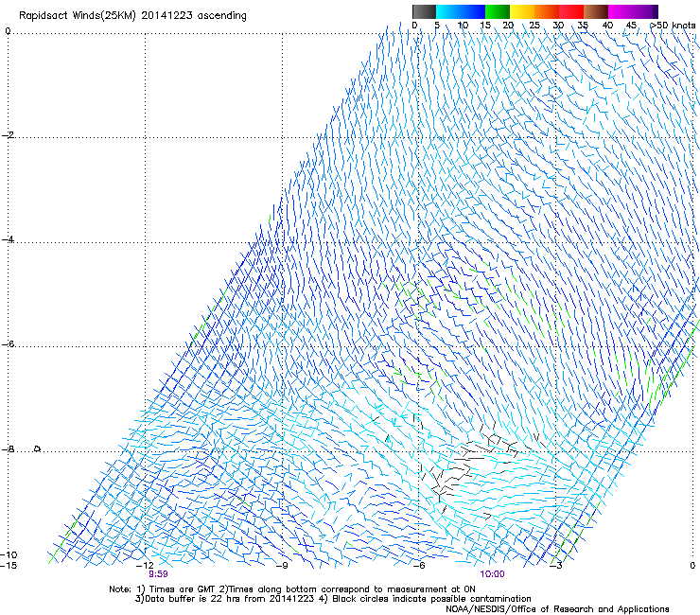The image size is (700, 615).
Task: Click the purple '10:00' time label
Action: tap(493, 574)
